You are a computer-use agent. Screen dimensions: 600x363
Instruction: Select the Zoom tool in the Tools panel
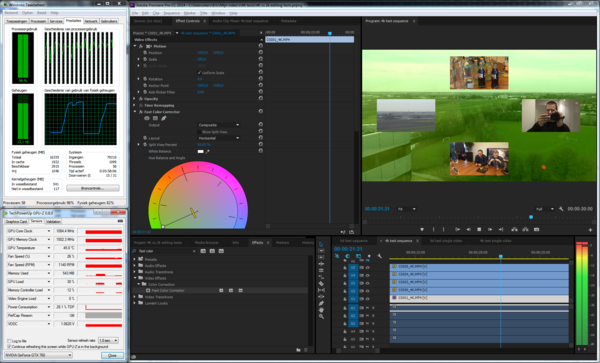(321, 316)
